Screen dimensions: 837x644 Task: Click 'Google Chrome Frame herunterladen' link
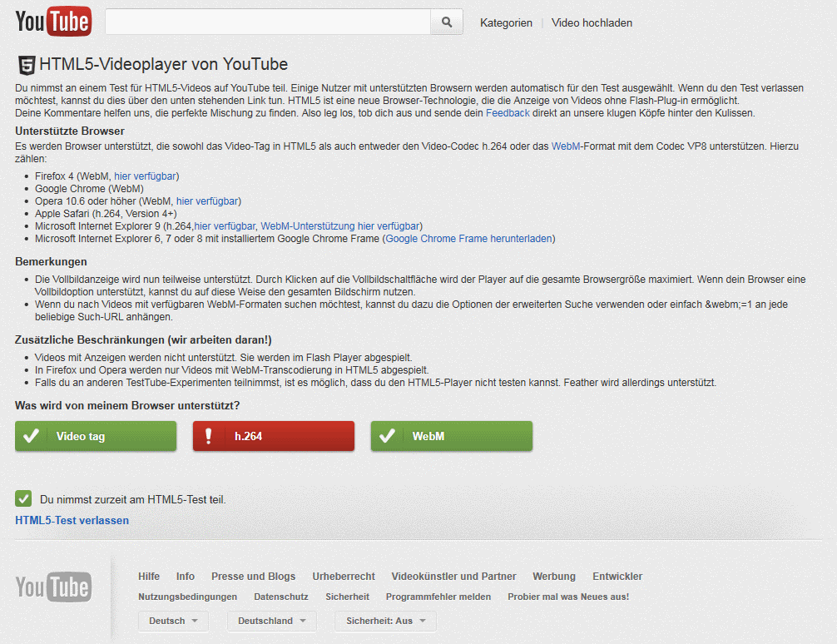[468, 239]
